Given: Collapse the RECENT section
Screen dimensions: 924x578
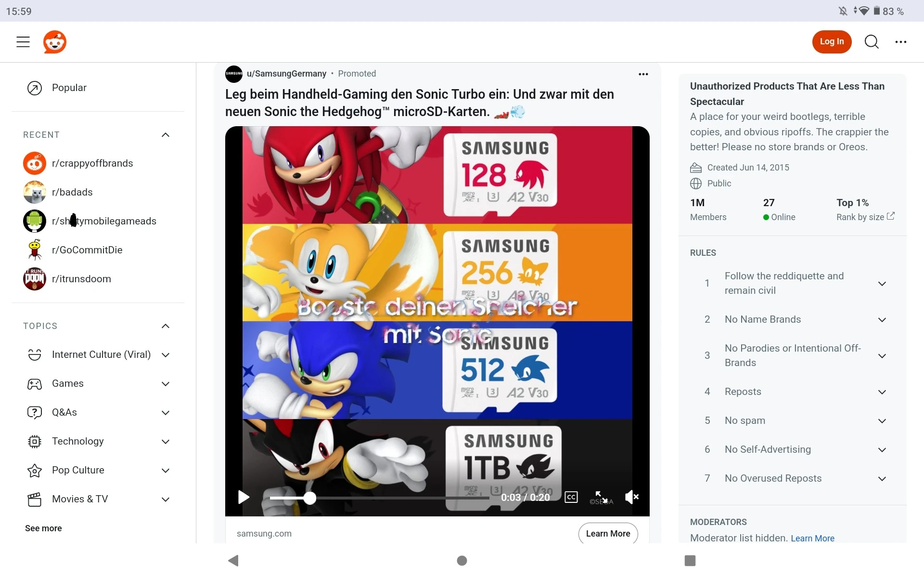Looking at the screenshot, I should [165, 135].
